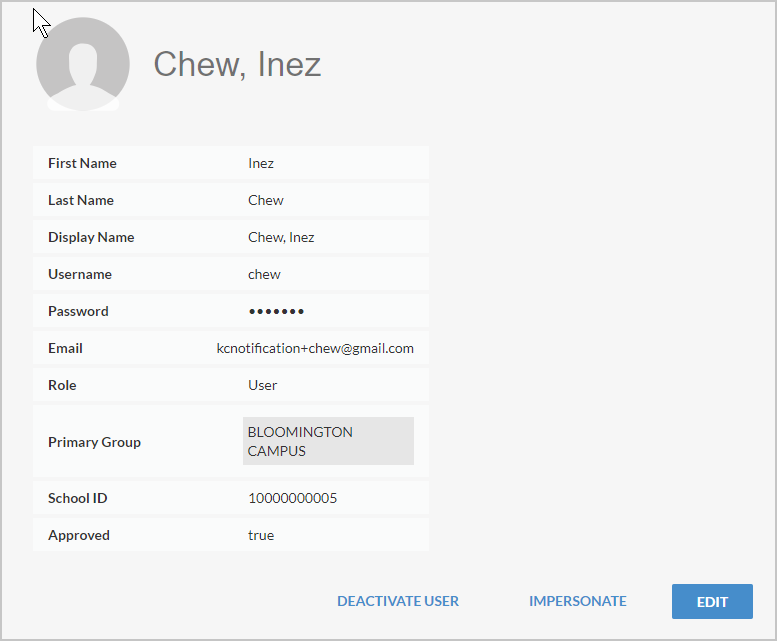The image size is (777, 641).
Task: Select the First Name value Inez
Action: (261, 163)
